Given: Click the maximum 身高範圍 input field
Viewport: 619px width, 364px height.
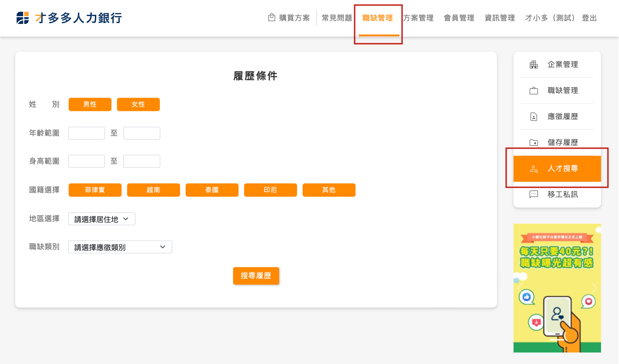Looking at the screenshot, I should pos(142,162).
